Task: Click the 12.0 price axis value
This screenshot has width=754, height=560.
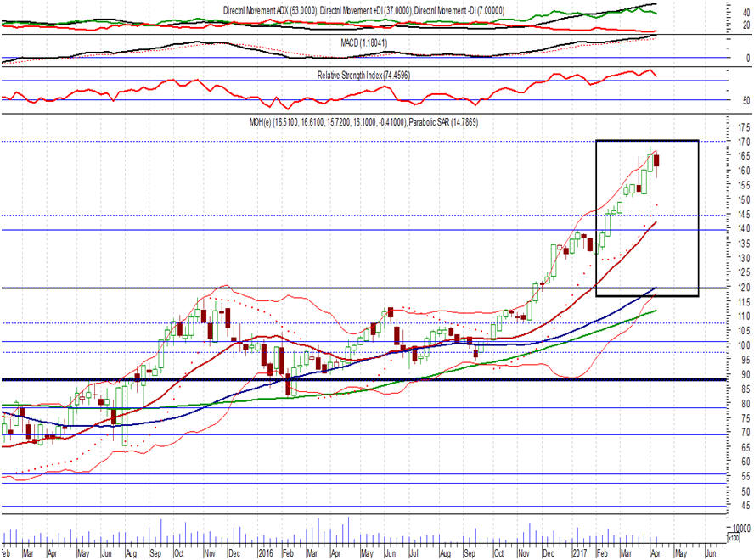Action: click(x=745, y=288)
